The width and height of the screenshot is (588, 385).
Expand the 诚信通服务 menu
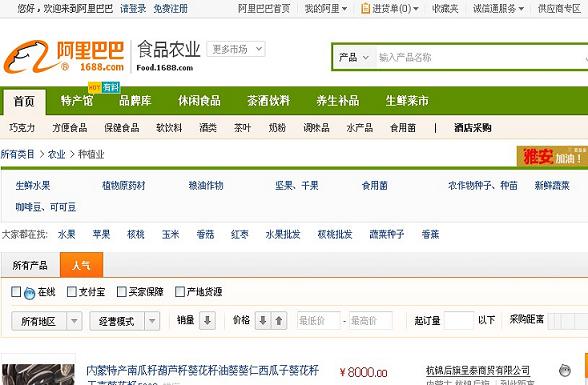point(498,8)
